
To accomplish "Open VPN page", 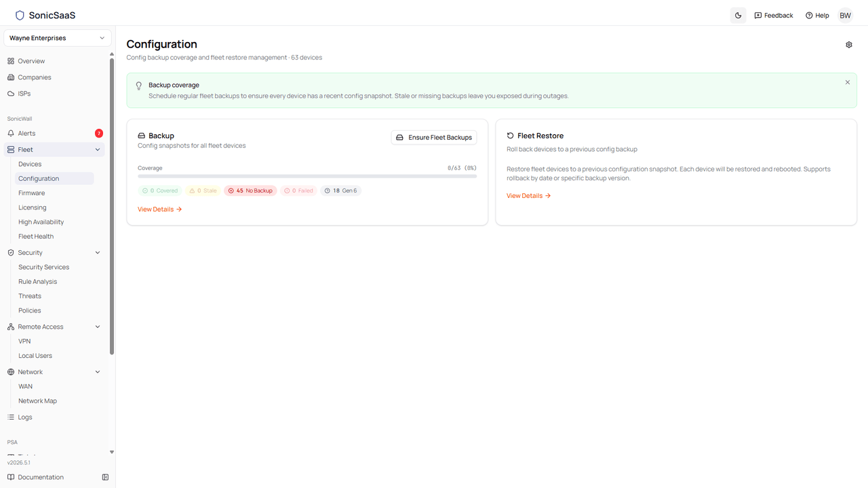I will pos(24,342).
